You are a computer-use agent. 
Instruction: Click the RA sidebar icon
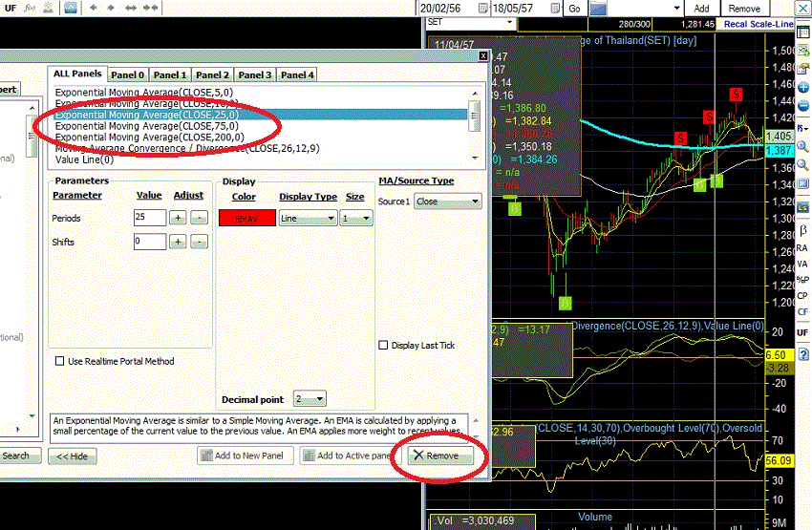(802, 248)
